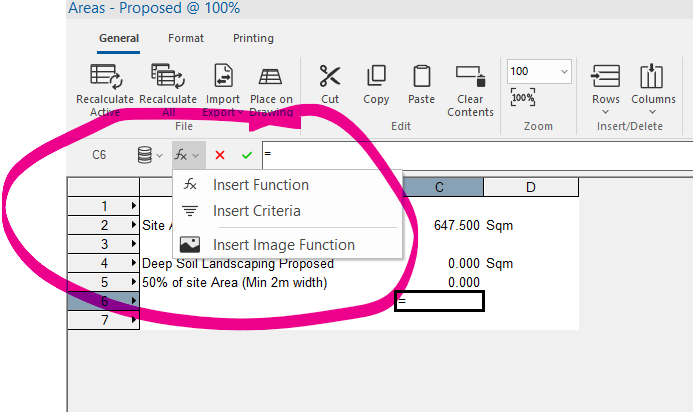Switch to the Printing tab
Image resolution: width=693 pixels, height=412 pixels.
pyautogui.click(x=253, y=39)
